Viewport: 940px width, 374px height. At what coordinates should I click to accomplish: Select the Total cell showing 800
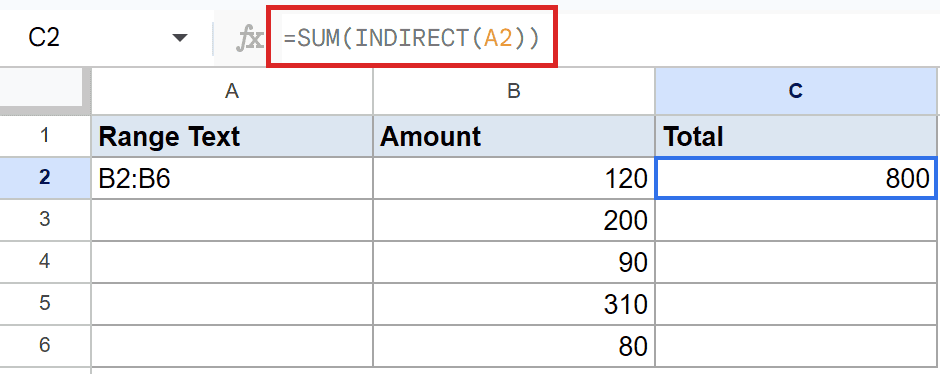tap(796, 178)
